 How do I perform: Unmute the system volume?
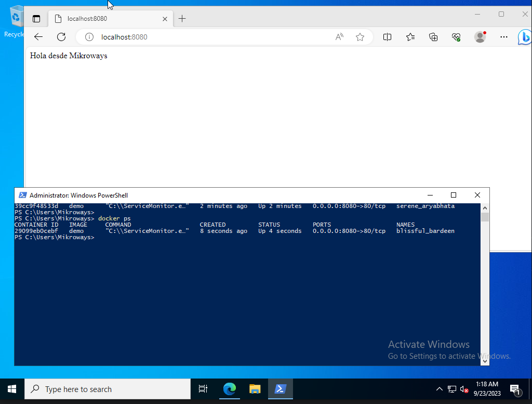coord(463,389)
